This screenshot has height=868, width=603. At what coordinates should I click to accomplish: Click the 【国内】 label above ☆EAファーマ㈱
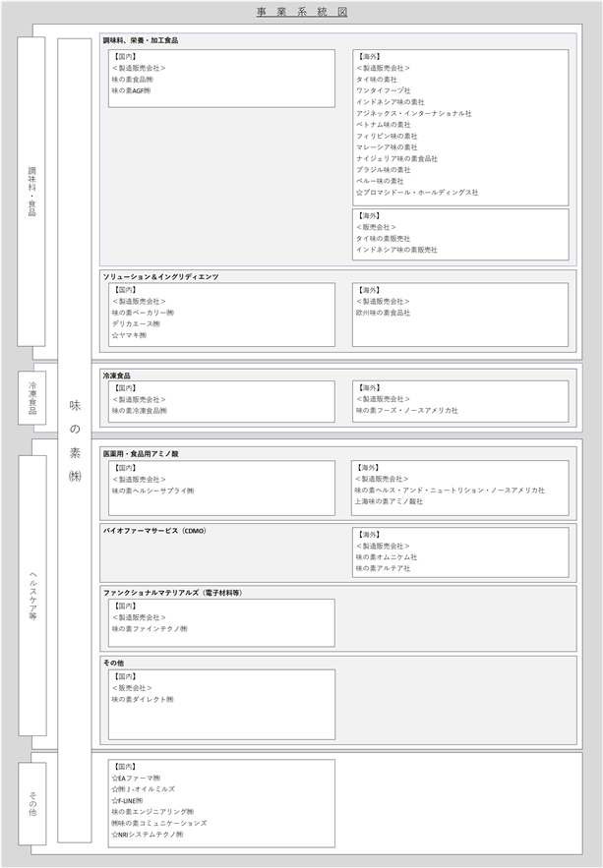(x=125, y=767)
